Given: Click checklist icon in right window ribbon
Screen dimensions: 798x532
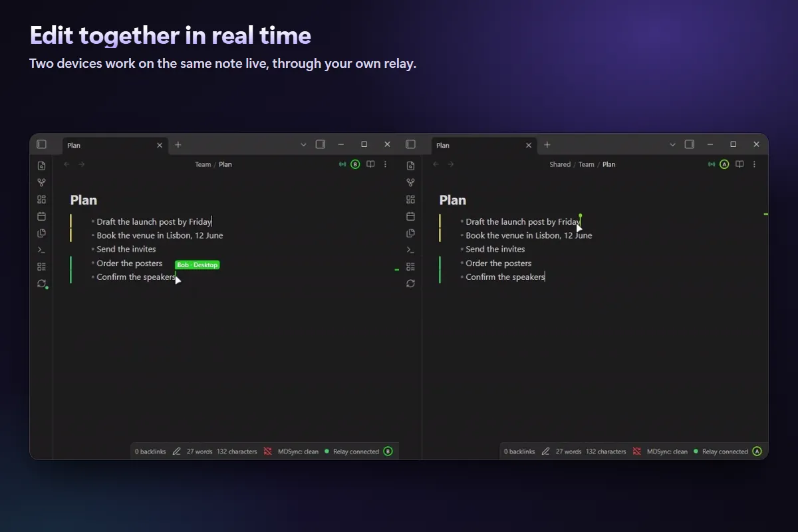Looking at the screenshot, I should (410, 267).
